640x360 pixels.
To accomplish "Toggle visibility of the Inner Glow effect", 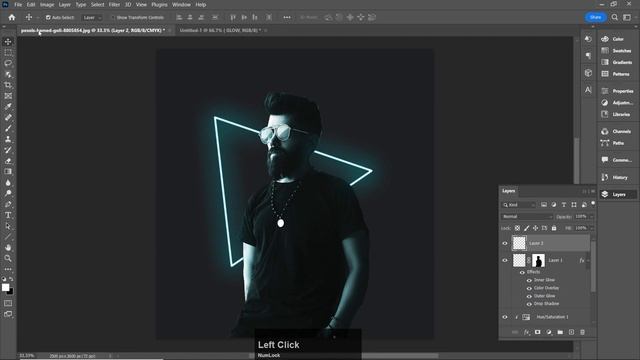I will pyautogui.click(x=529, y=280).
